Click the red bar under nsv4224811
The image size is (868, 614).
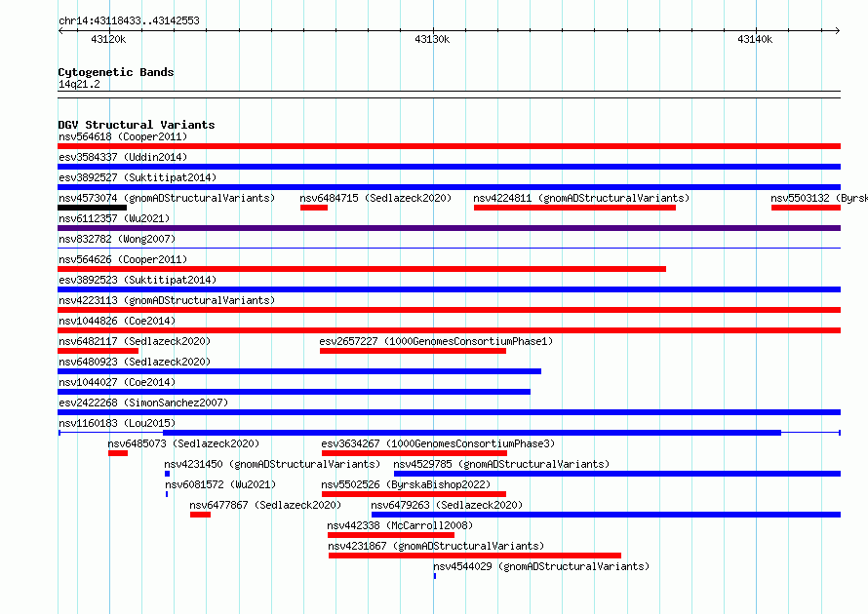(x=574, y=208)
